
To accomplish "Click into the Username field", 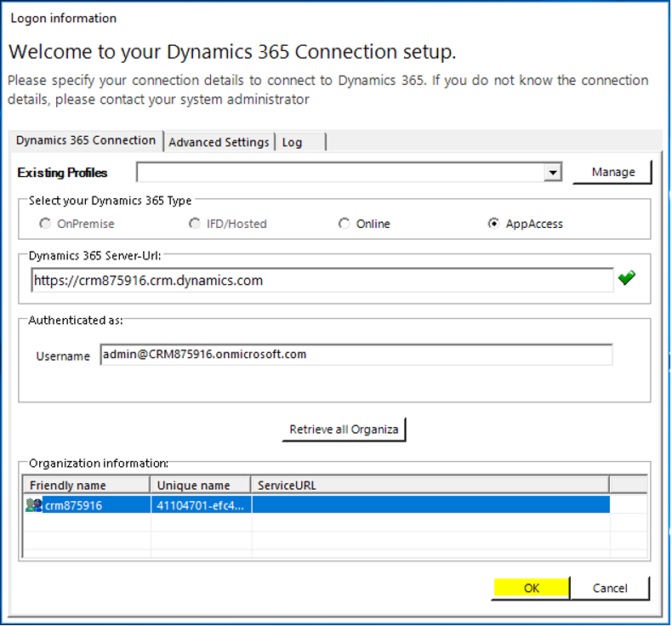I will pos(356,355).
